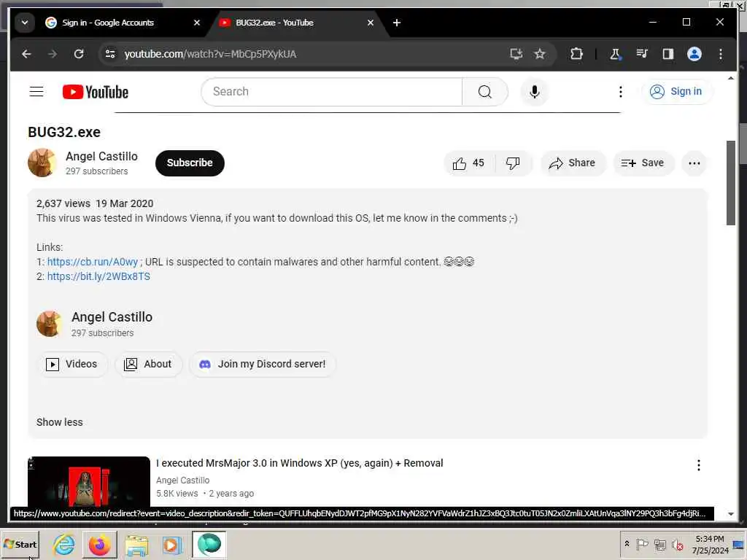
Task: Close the Sign in - Google Accounts tab
Action: (197, 23)
